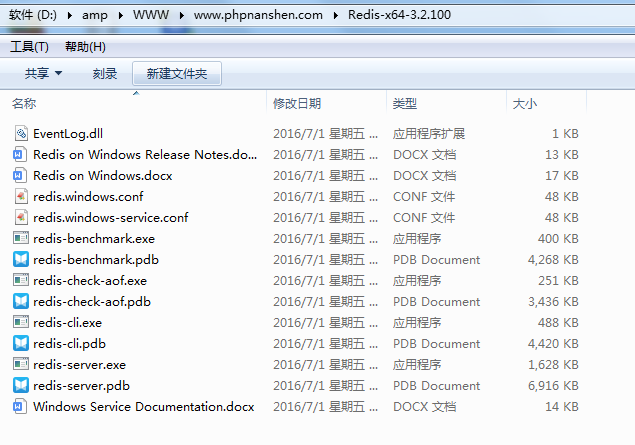Select file name redis-cli.exe

pyautogui.click(x=67, y=323)
